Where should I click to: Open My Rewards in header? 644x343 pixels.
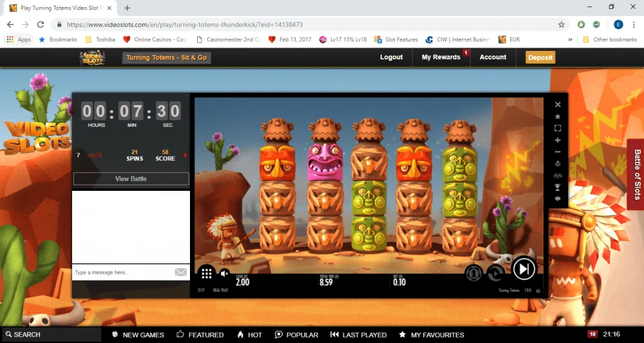pyautogui.click(x=440, y=57)
